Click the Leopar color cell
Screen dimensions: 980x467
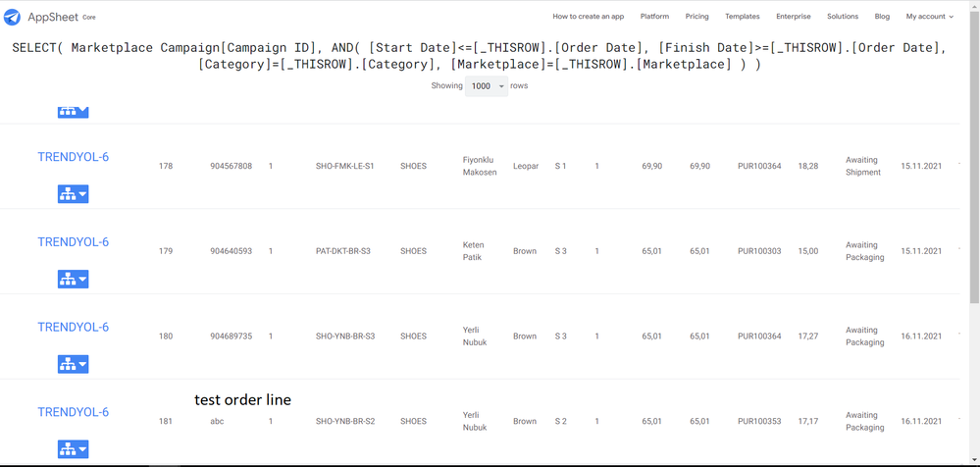[526, 166]
